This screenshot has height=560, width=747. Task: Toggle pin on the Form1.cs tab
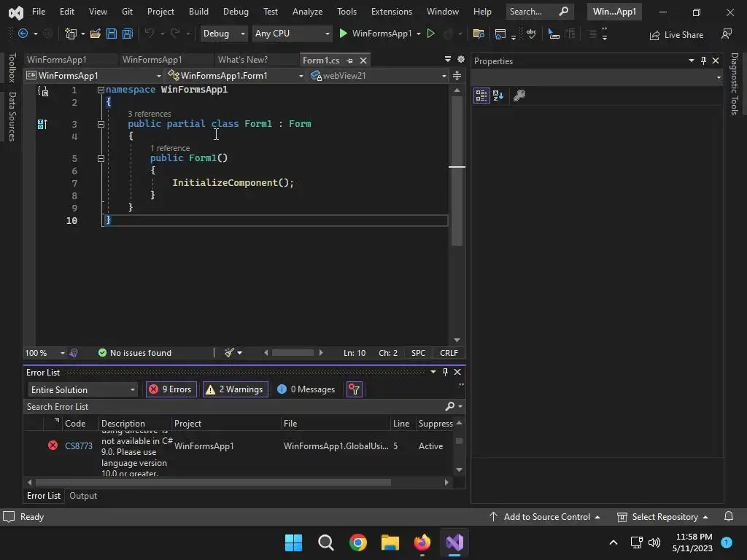click(349, 61)
